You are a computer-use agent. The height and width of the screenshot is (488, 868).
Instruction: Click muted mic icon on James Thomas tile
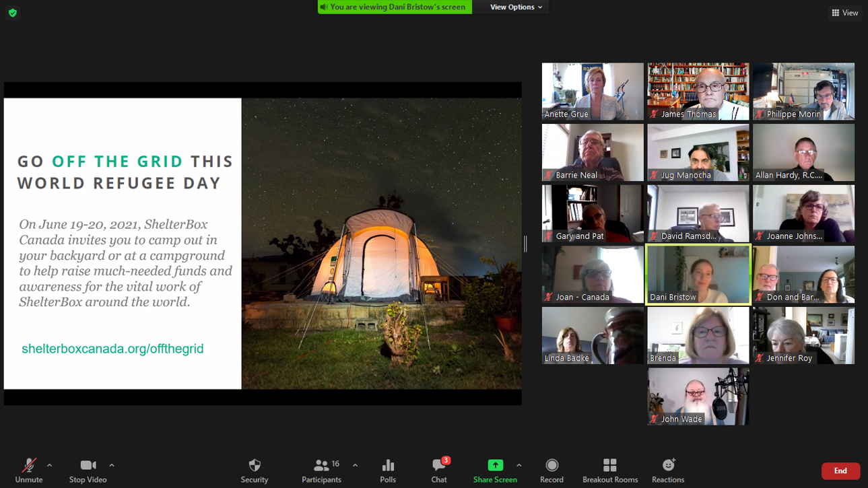[654, 114]
